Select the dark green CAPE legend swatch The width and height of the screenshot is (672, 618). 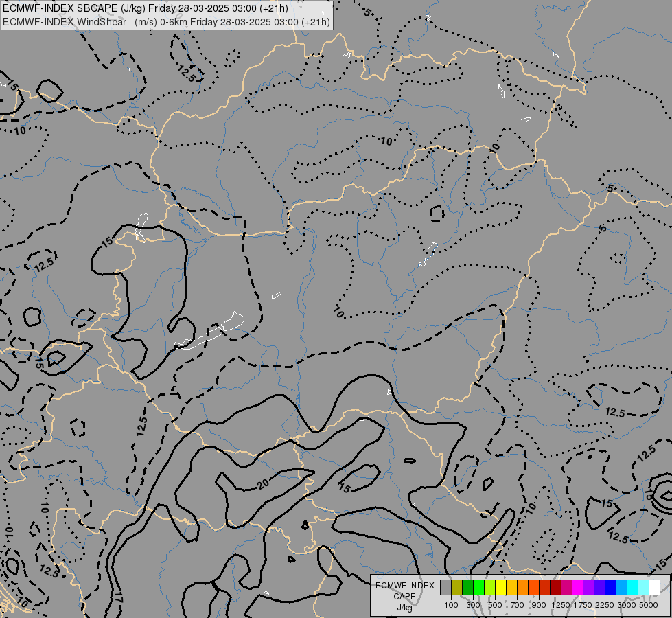(467, 588)
